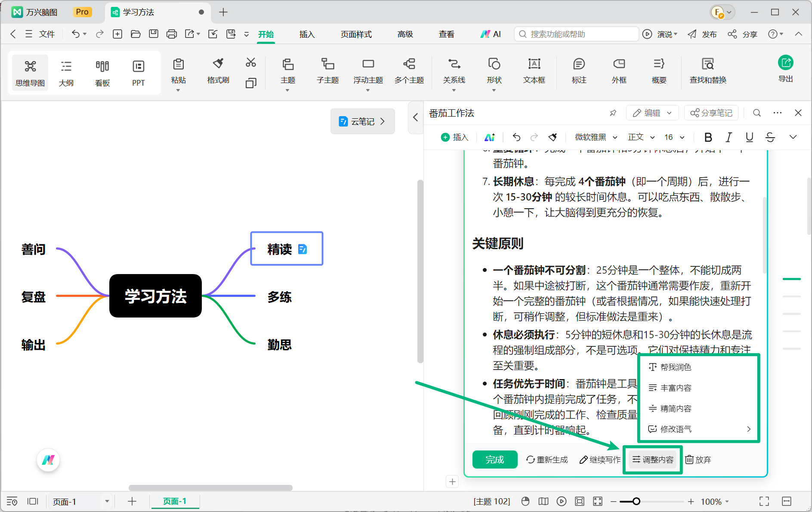Viewport: 812px width, 512px height.
Task: Pin the 番茄工作法 note panel
Action: coord(613,113)
